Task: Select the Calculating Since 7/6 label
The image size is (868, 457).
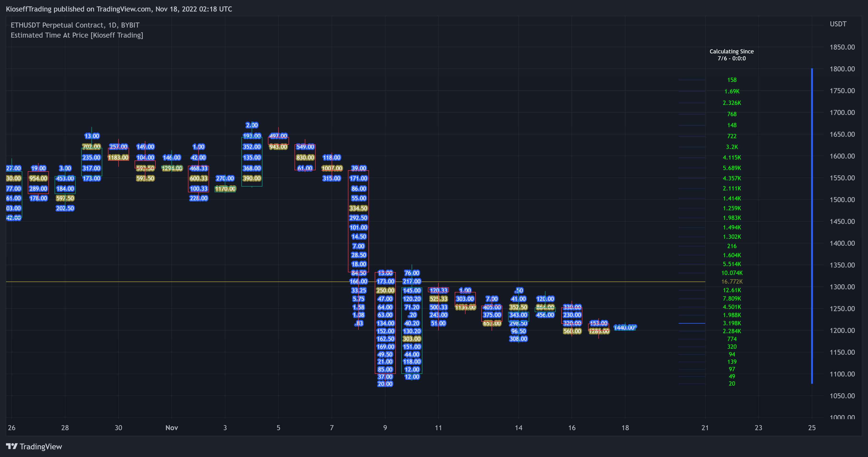Action: (732, 55)
